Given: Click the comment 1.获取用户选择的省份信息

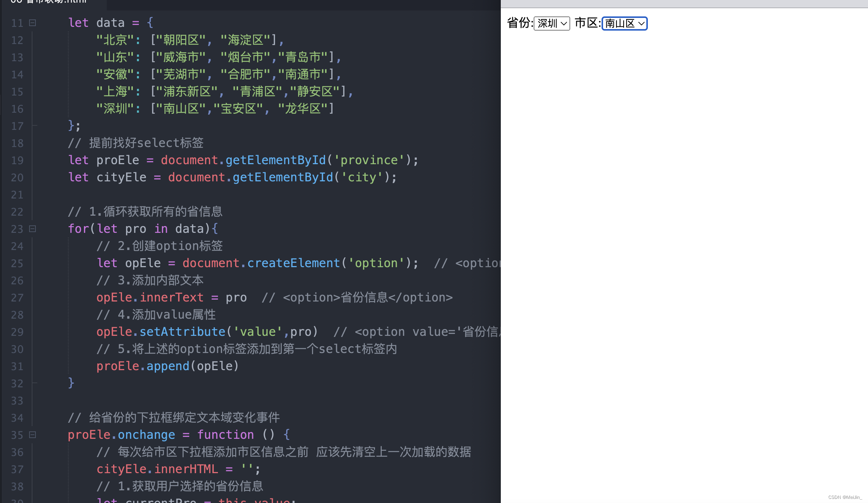Looking at the screenshot, I should (x=180, y=486).
